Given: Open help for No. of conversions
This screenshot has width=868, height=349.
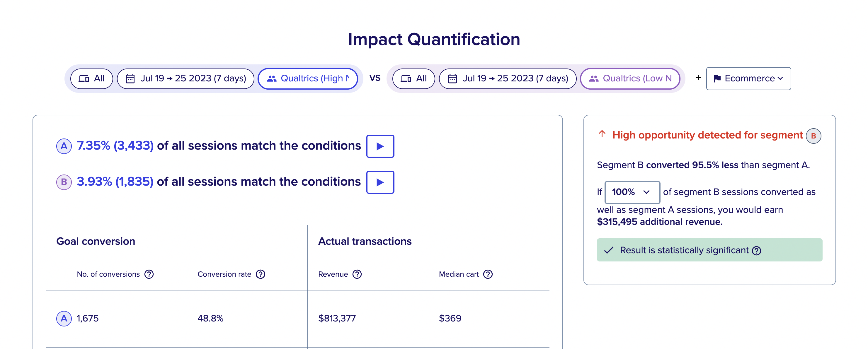Looking at the screenshot, I should click(149, 274).
